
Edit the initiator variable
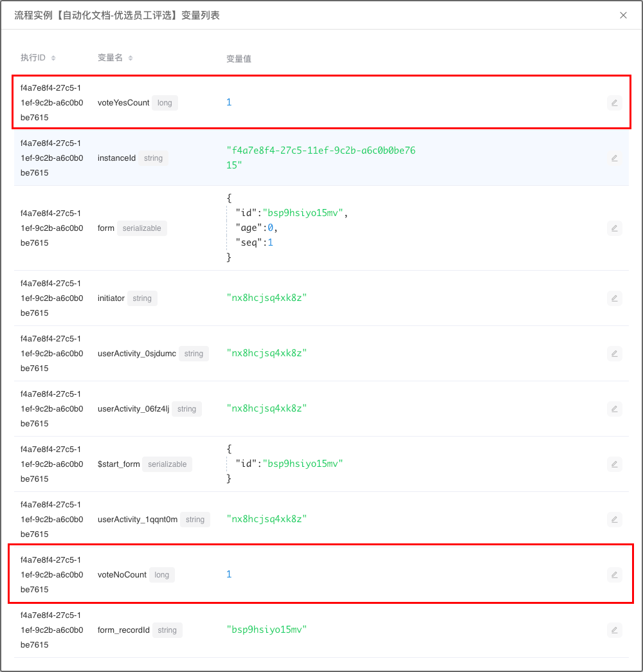click(614, 298)
